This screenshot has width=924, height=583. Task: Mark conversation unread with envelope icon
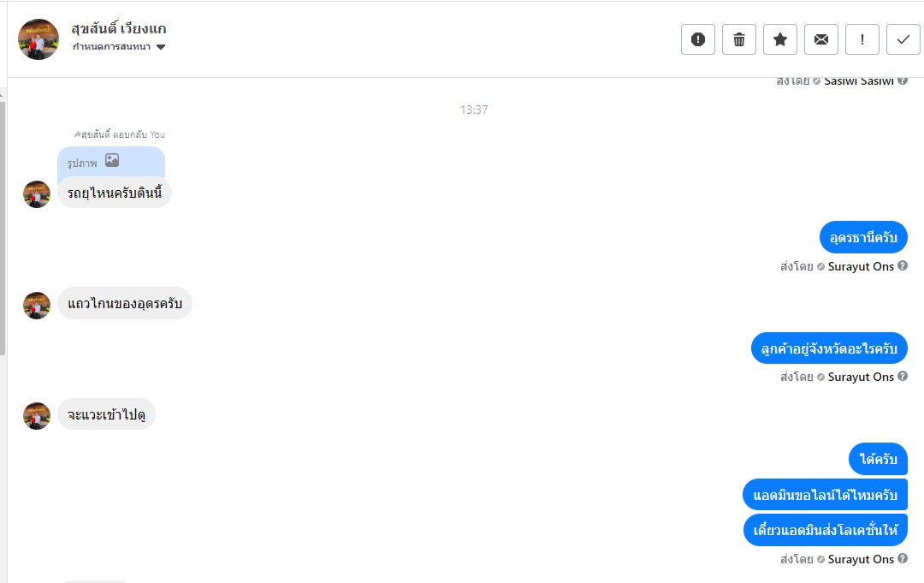click(x=820, y=39)
